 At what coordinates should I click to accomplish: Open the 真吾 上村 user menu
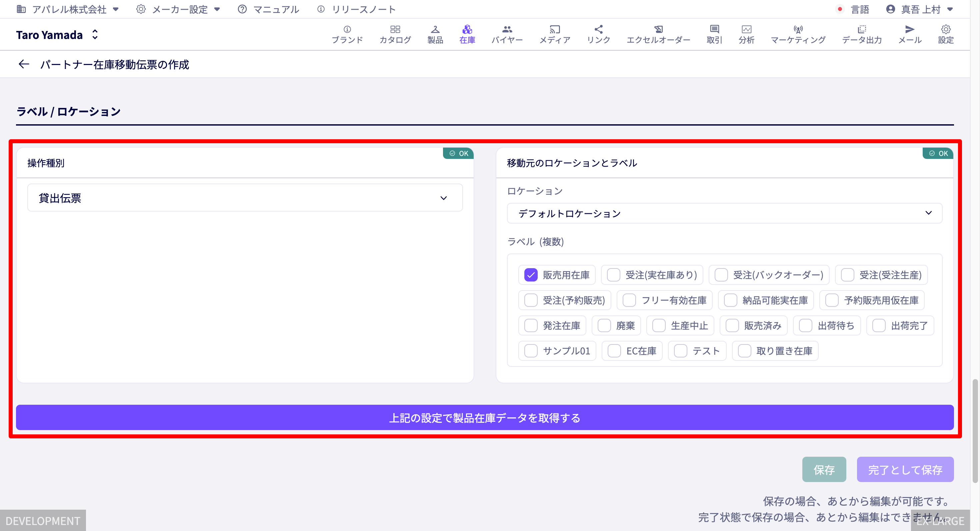coord(920,9)
